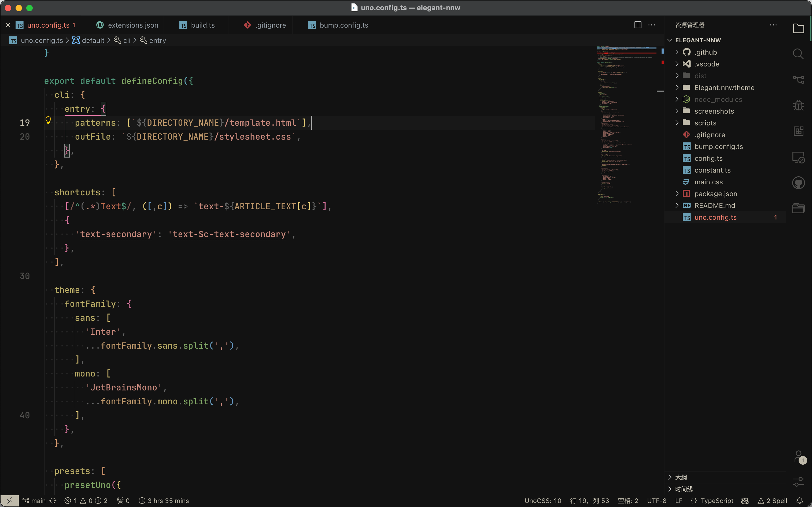Switch to main branch status item
The height and width of the screenshot is (507, 812).
pyautogui.click(x=34, y=500)
